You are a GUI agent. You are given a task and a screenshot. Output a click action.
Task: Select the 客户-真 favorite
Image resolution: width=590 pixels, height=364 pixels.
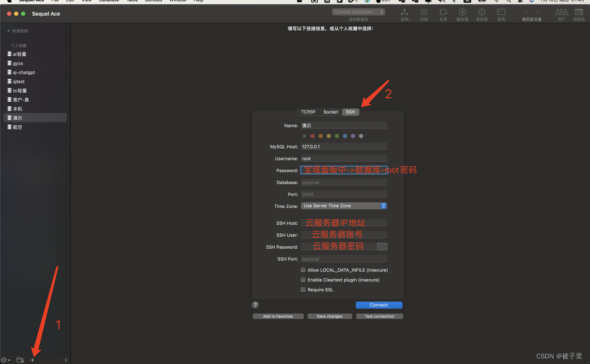click(35, 100)
